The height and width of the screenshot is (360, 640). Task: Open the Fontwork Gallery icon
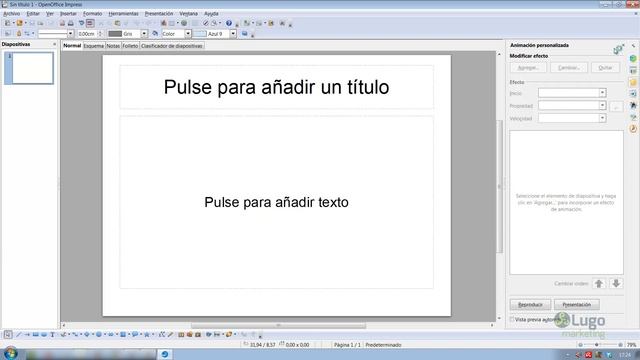(x=181, y=335)
